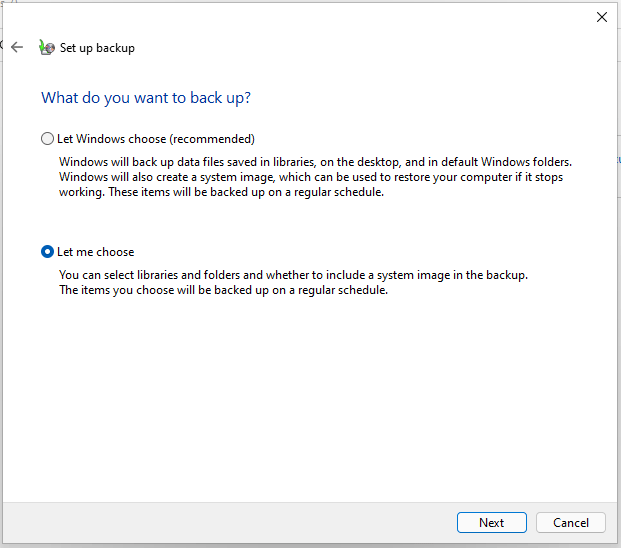This screenshot has width=621, height=548.
Task: Cancel the backup setup wizard
Action: (x=570, y=522)
